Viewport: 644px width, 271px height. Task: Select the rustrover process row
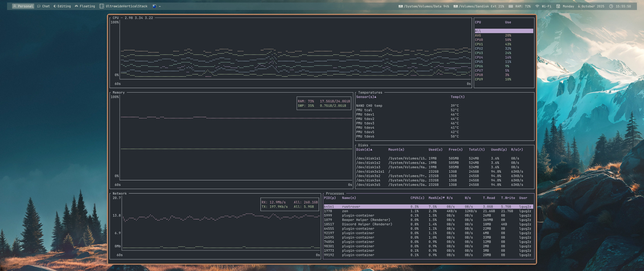click(351, 207)
